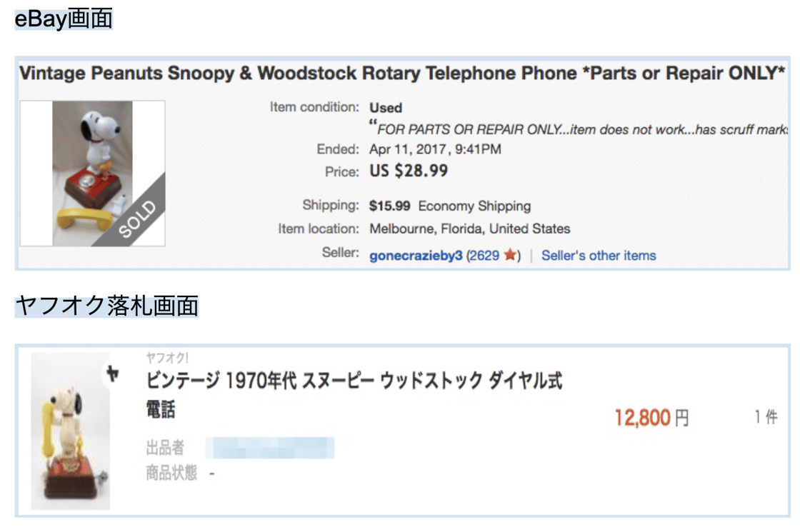Open the Yahoo auction Snoopy phone photo
The image size is (800, 532).
pyautogui.click(x=70, y=431)
